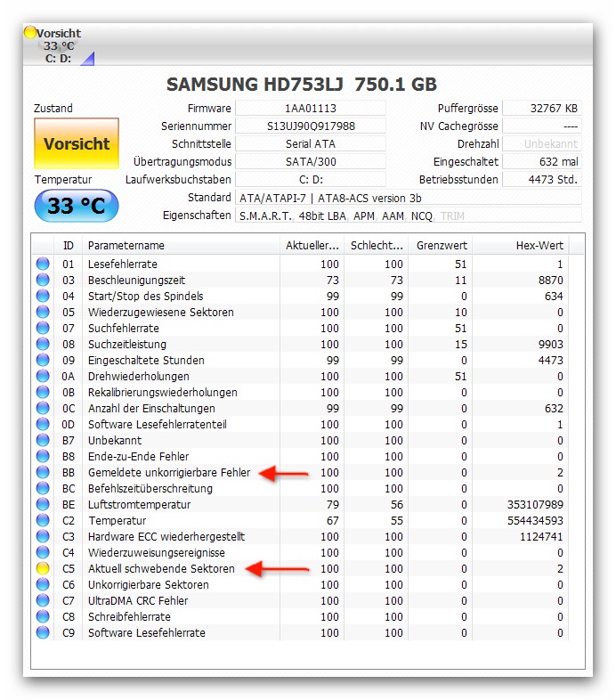Click the status icon for Suchzeitleistung

(x=43, y=344)
